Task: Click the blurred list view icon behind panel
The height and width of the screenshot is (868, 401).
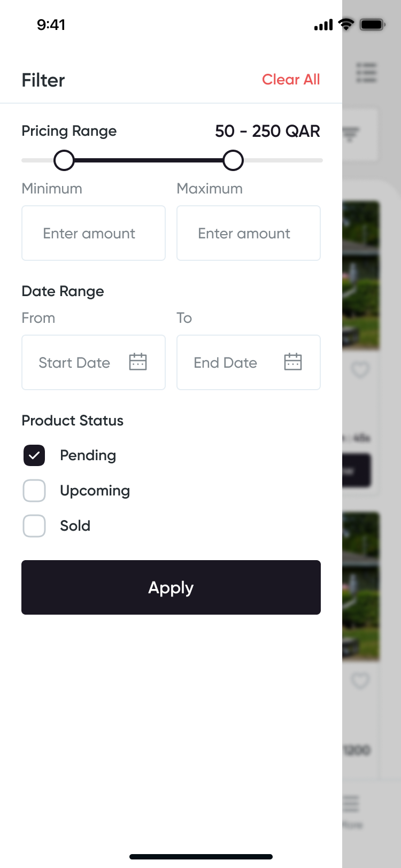Action: (367, 72)
